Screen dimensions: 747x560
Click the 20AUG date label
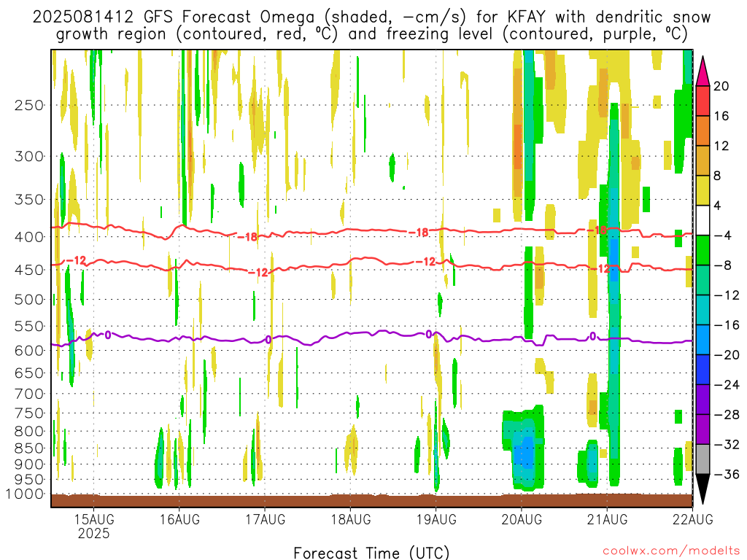pyautogui.click(x=521, y=519)
